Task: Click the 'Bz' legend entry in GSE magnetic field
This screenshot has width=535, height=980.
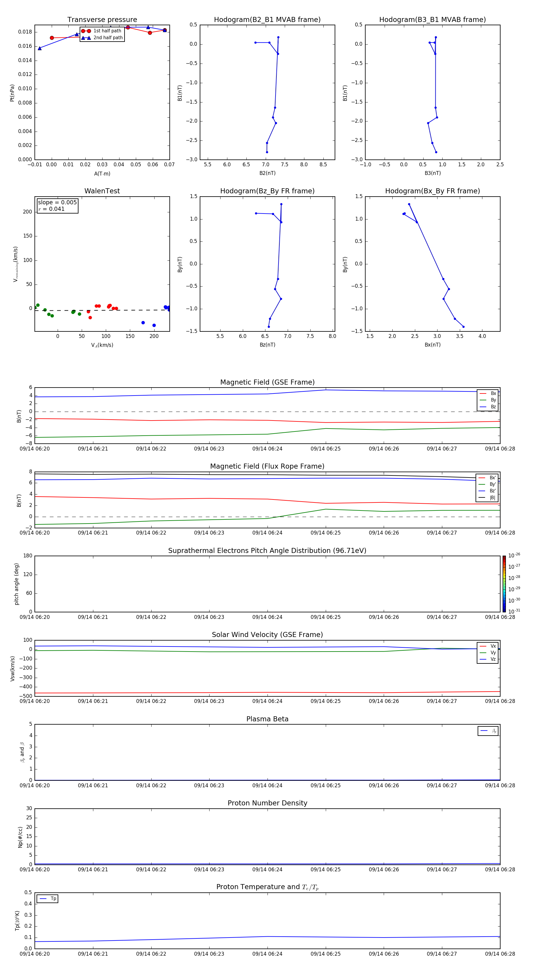Action: coord(488,407)
